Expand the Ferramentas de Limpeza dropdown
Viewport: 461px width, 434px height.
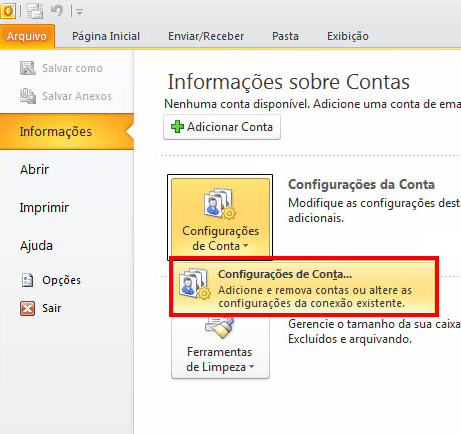220,347
